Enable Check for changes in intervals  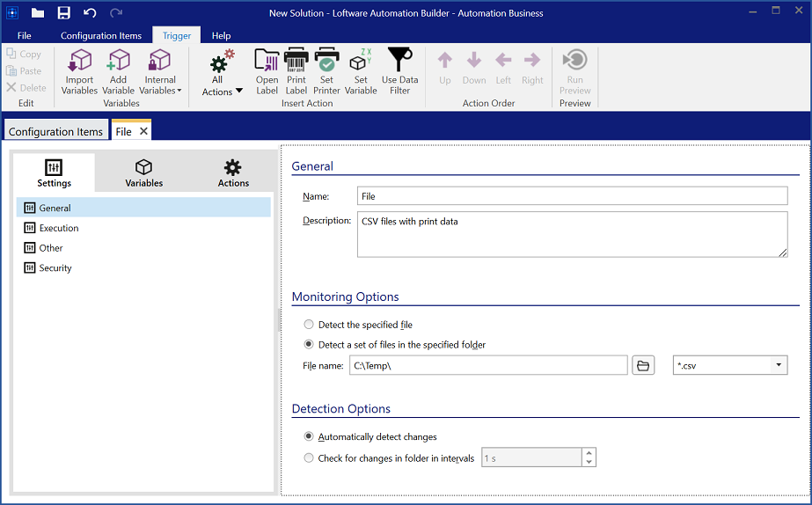(309, 457)
